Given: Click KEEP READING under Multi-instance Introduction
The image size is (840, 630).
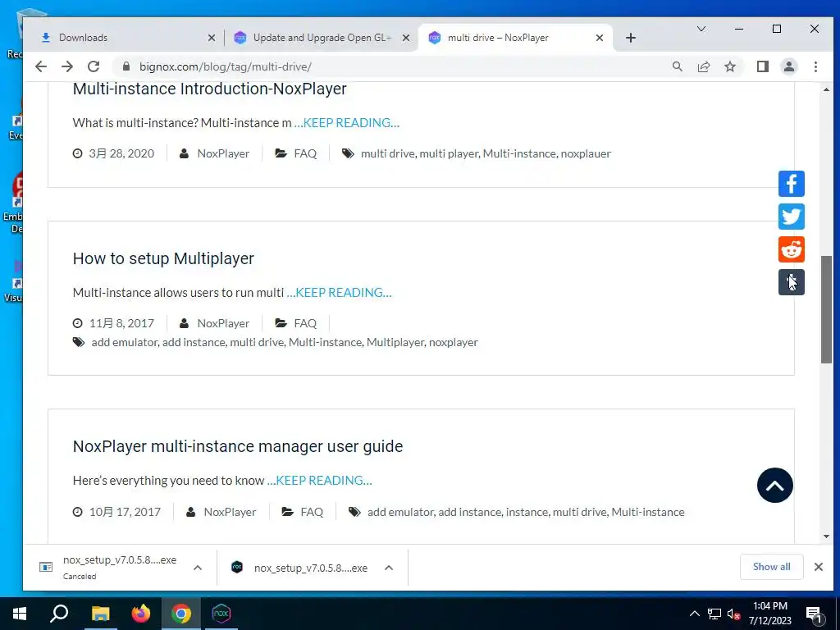Looking at the screenshot, I should (347, 123).
